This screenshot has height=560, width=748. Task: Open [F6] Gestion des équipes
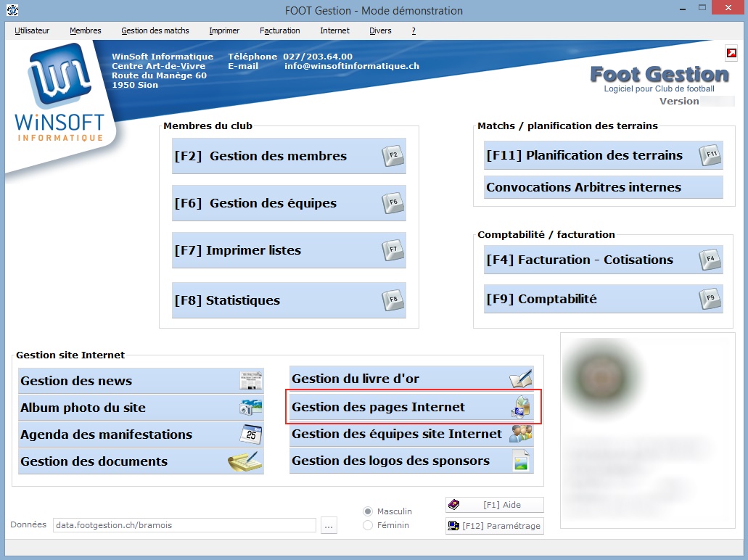(289, 203)
